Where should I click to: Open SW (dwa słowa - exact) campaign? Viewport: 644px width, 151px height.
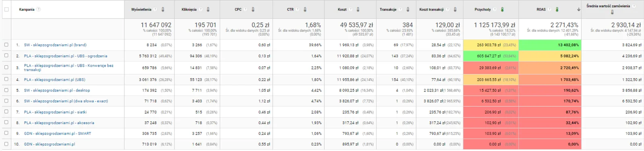[66, 101]
